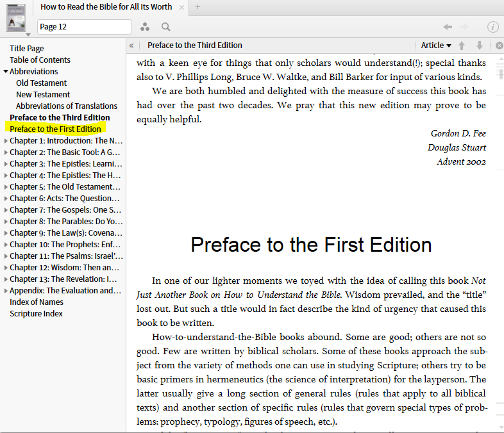Open the search magnifier icon
The image size is (504, 433).
166,27
